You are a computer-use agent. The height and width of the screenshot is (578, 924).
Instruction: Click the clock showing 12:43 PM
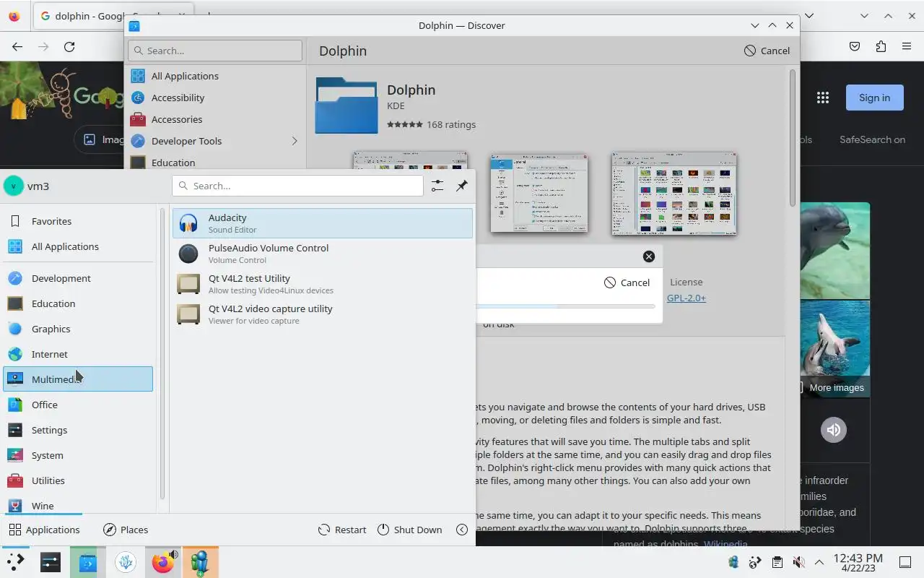pyautogui.click(x=858, y=562)
